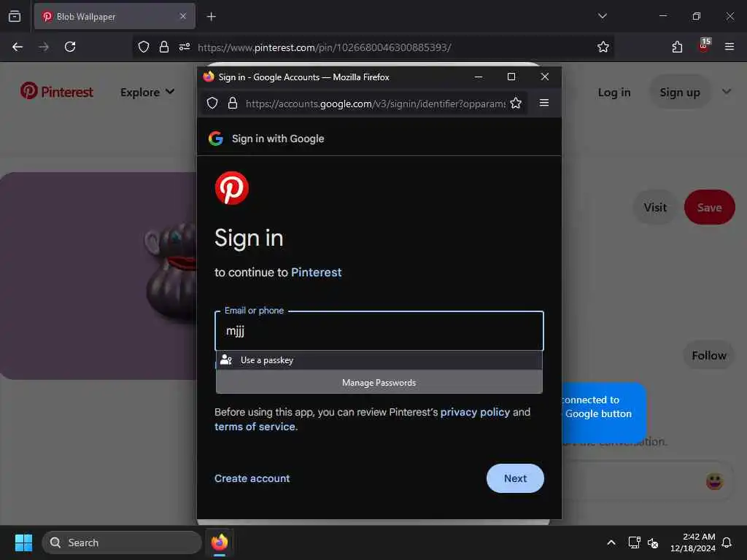The image size is (747, 560).
Task: Open the privacy policy link
Action: tap(475, 413)
